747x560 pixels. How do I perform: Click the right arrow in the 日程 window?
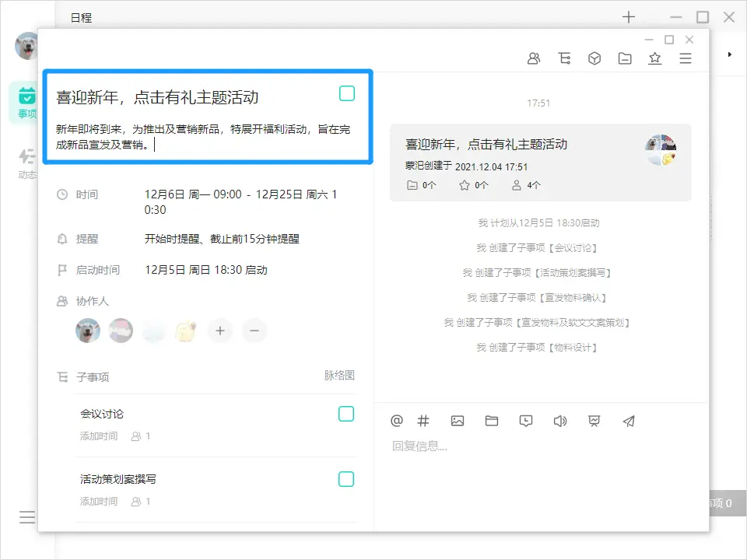(729, 54)
